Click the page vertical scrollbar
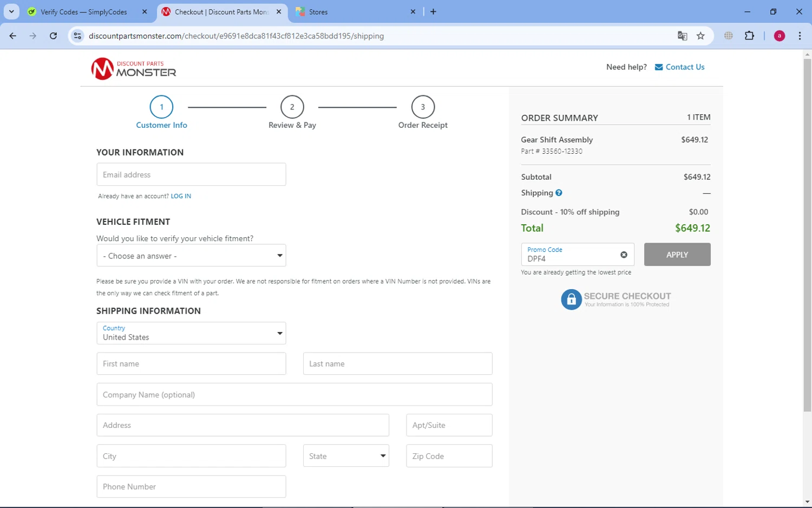This screenshot has width=812, height=508. pos(807,236)
